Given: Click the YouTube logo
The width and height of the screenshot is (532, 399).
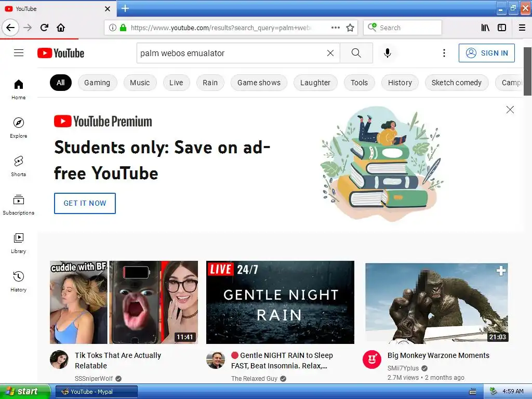Looking at the screenshot, I should 61,53.
